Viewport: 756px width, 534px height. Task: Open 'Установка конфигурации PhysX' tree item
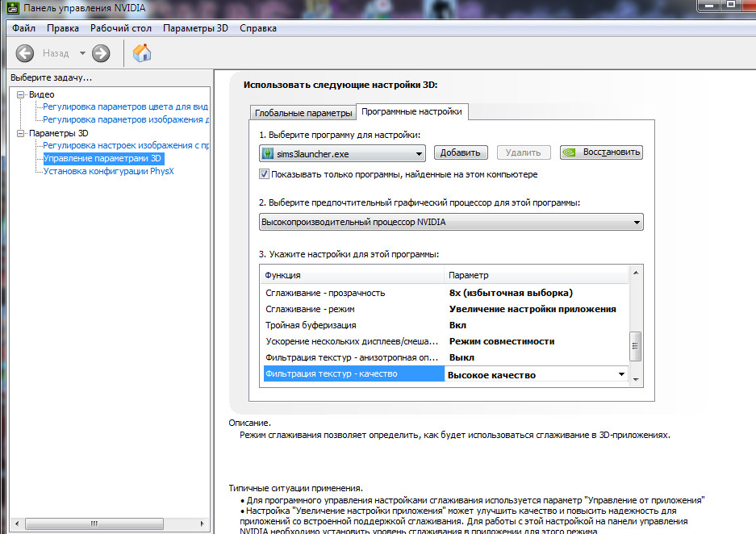(108, 171)
